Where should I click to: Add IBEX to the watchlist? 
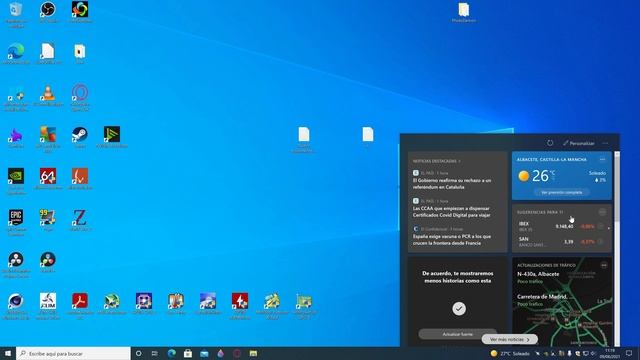[x=601, y=226]
